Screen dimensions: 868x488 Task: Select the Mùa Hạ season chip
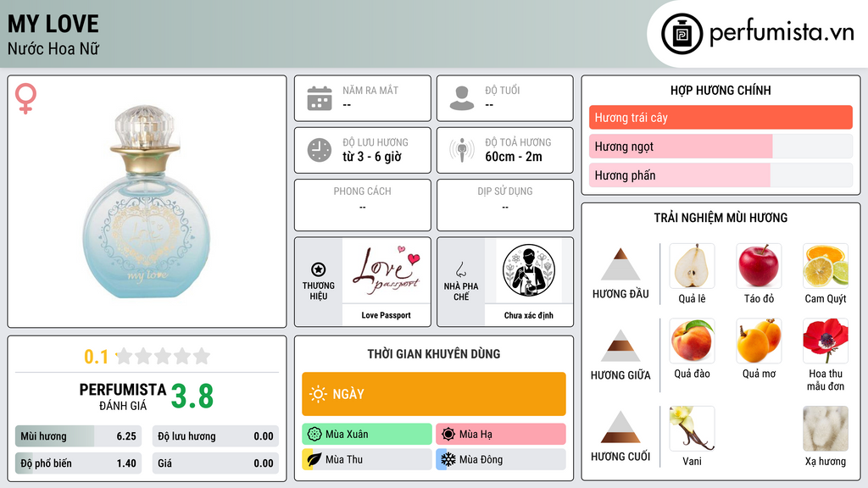coord(500,435)
